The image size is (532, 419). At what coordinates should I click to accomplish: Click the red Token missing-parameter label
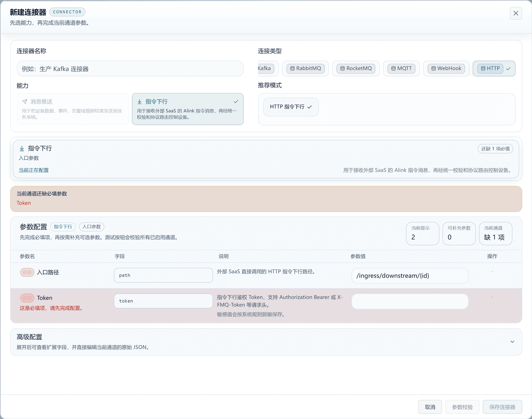[24, 203]
